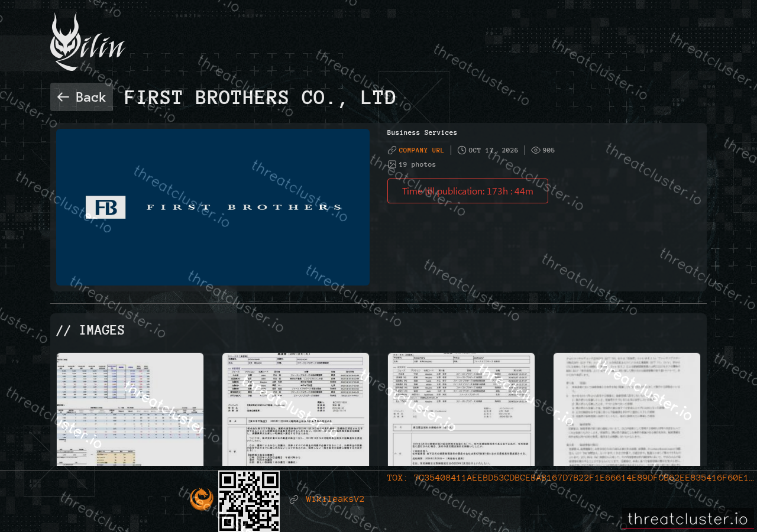The width and height of the screenshot is (757, 532).
Task: Click the eye views icon beside 905
Action: (x=536, y=150)
